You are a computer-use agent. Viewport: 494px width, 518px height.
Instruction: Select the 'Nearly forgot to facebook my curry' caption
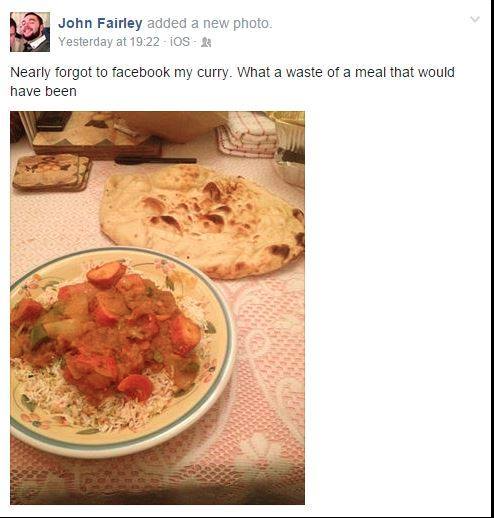(120, 72)
